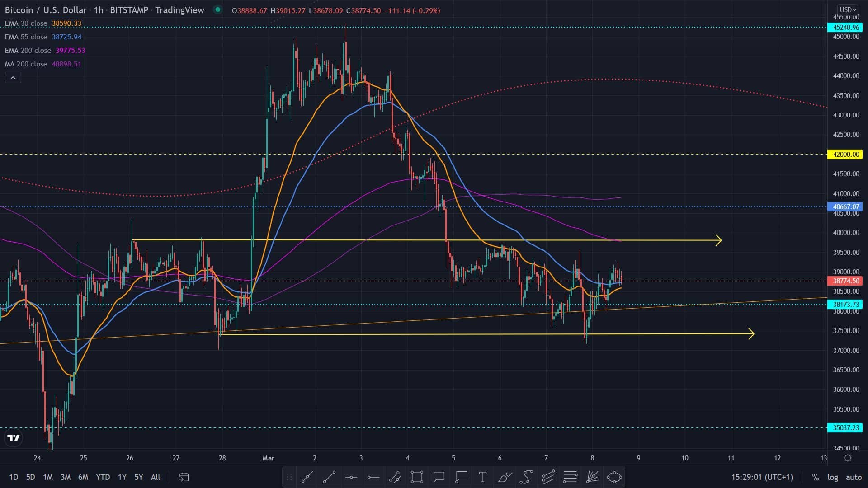Viewport: 868px width, 488px height.
Task: Select the brush drawing tool
Action: [505, 477]
